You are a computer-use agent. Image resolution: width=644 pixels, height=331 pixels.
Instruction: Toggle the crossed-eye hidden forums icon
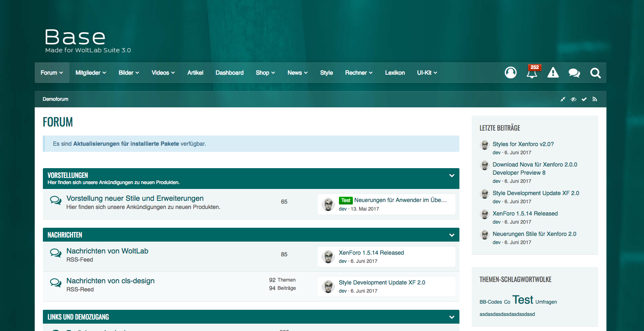click(573, 99)
